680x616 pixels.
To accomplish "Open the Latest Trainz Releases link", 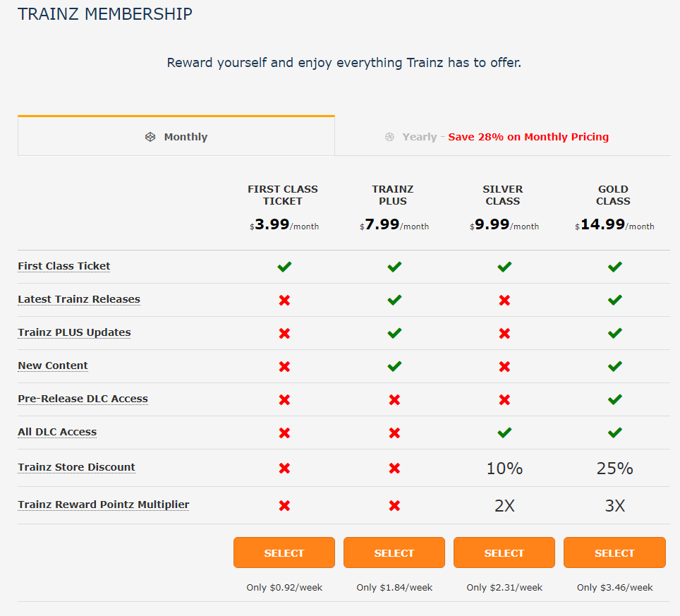I will click(x=79, y=299).
